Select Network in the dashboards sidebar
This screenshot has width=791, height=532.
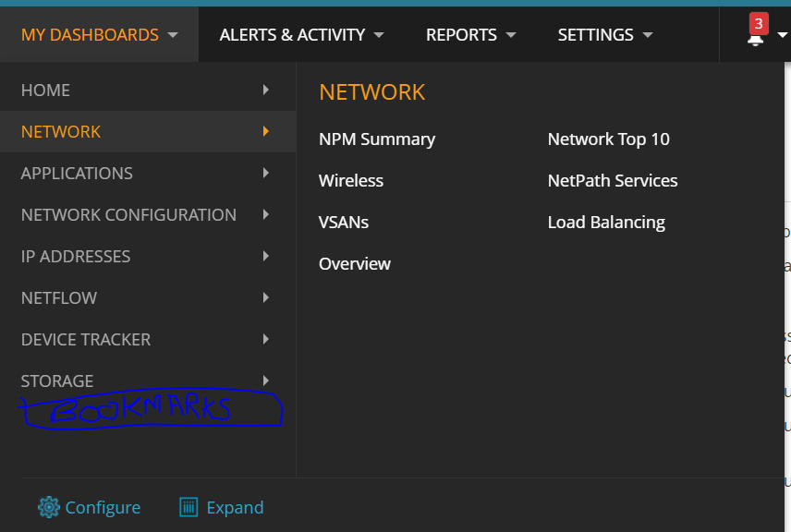(x=148, y=131)
